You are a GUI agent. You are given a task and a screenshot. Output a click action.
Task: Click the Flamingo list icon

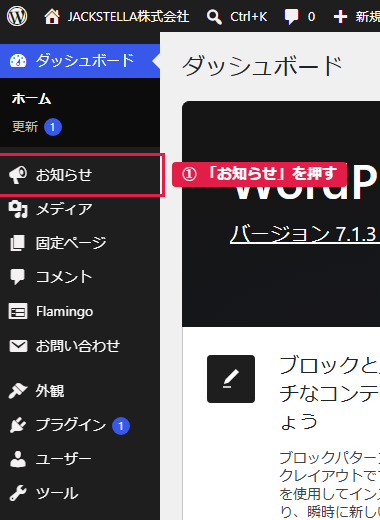(18, 312)
